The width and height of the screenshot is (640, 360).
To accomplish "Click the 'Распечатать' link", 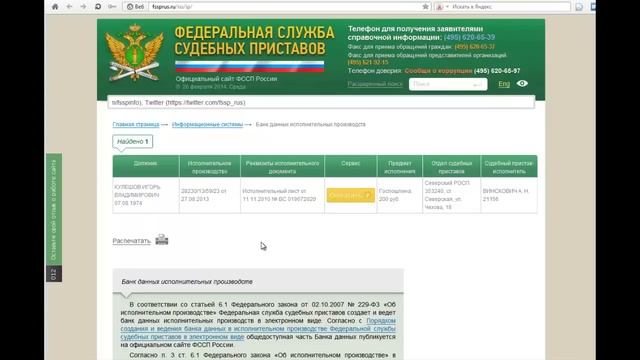I will [131, 241].
